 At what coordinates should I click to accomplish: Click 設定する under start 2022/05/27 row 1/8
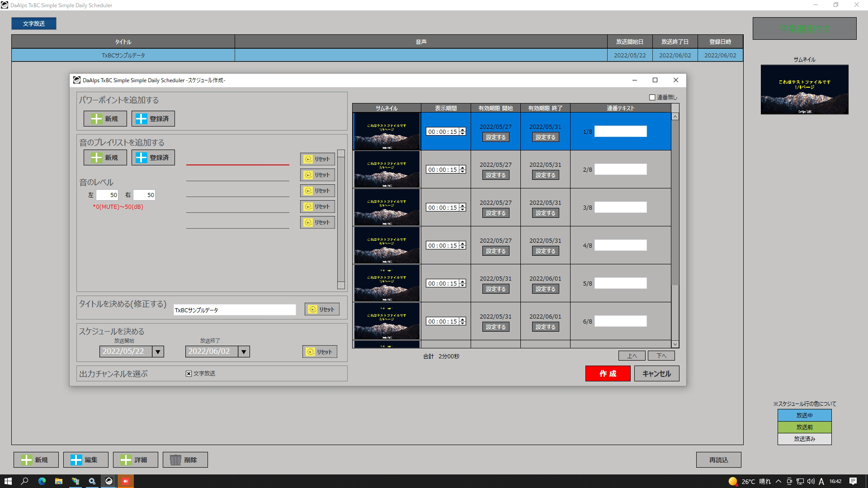click(x=495, y=137)
